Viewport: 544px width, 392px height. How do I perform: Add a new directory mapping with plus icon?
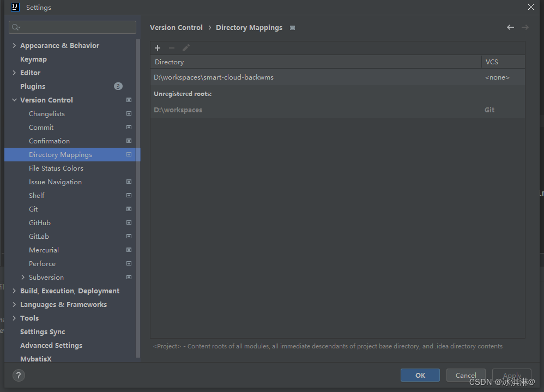[158, 48]
